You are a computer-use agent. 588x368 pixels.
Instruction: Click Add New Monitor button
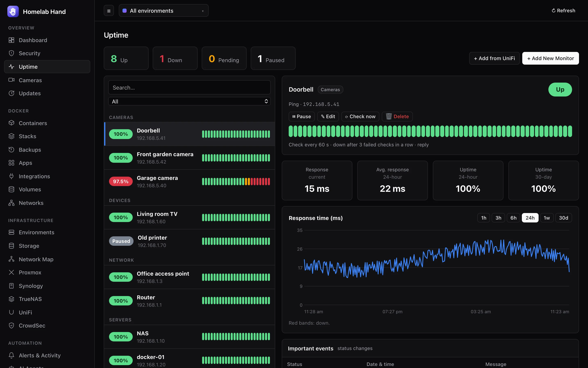tap(550, 58)
